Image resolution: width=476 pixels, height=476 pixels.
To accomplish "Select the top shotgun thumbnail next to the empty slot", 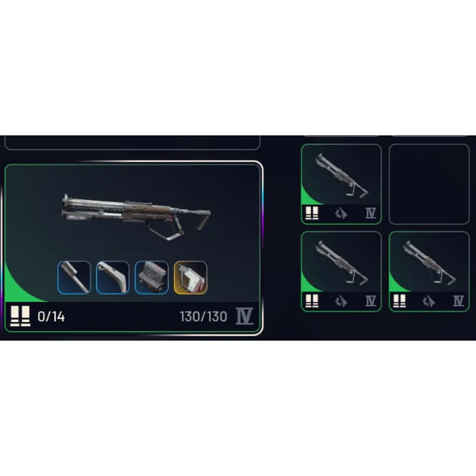I will (x=341, y=184).
